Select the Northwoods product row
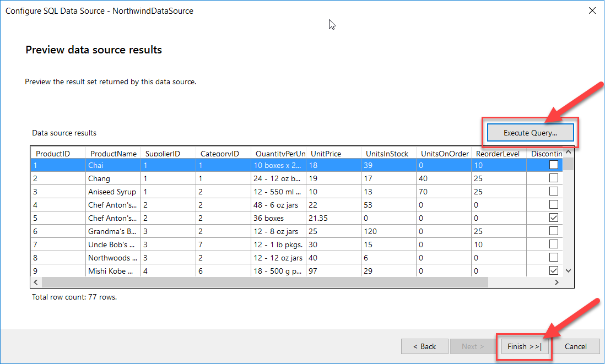Image resolution: width=605 pixels, height=364 pixels. pyautogui.click(x=113, y=257)
